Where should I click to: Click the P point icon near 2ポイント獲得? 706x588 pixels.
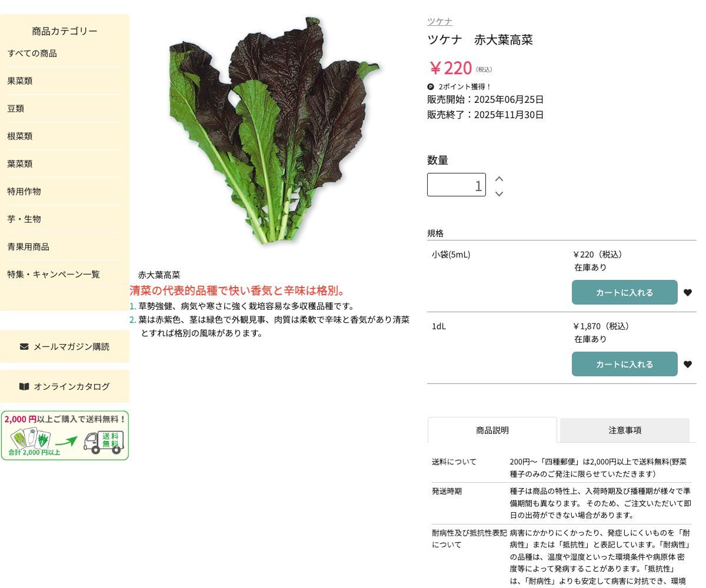click(x=431, y=86)
